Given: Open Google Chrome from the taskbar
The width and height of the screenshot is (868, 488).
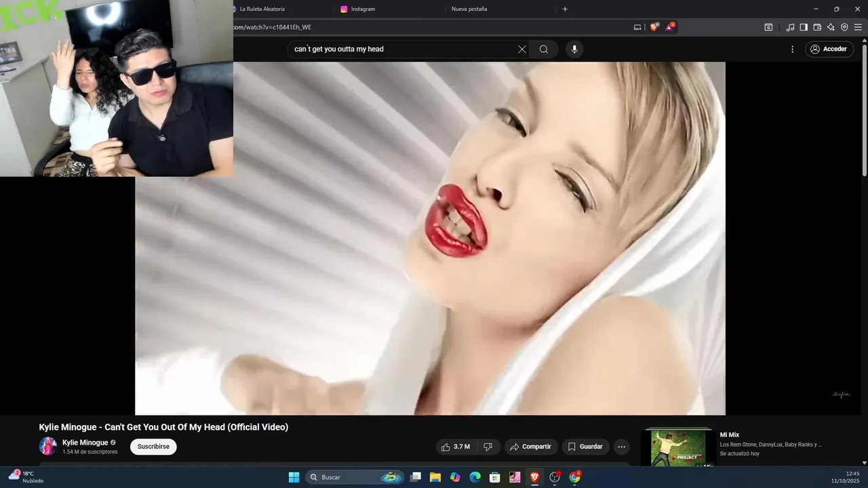Looking at the screenshot, I should click(575, 477).
